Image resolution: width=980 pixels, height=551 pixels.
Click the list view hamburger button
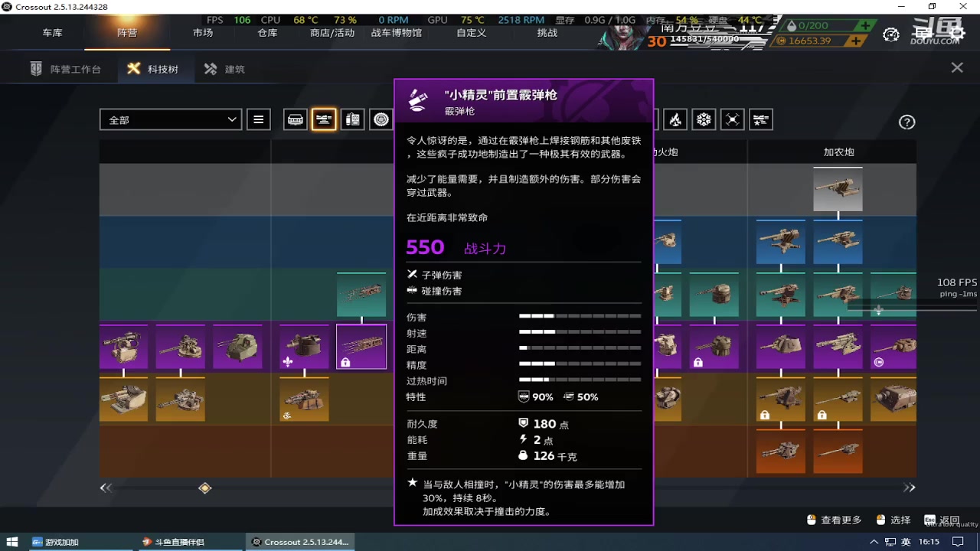[x=259, y=119]
